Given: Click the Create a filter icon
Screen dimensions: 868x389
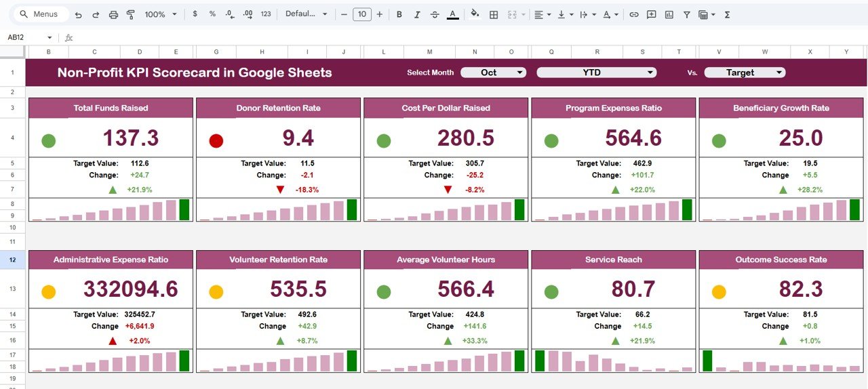Looking at the screenshot, I should coord(687,14).
